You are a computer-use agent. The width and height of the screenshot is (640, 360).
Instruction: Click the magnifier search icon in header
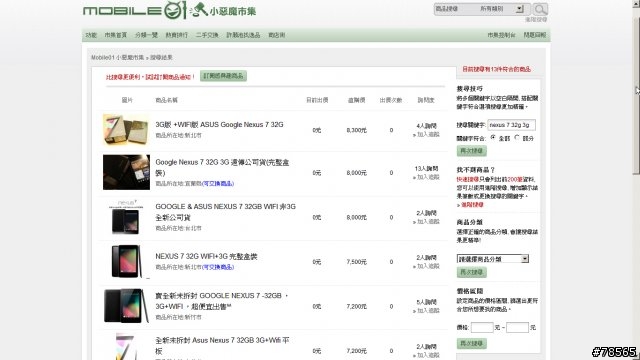coord(540,9)
